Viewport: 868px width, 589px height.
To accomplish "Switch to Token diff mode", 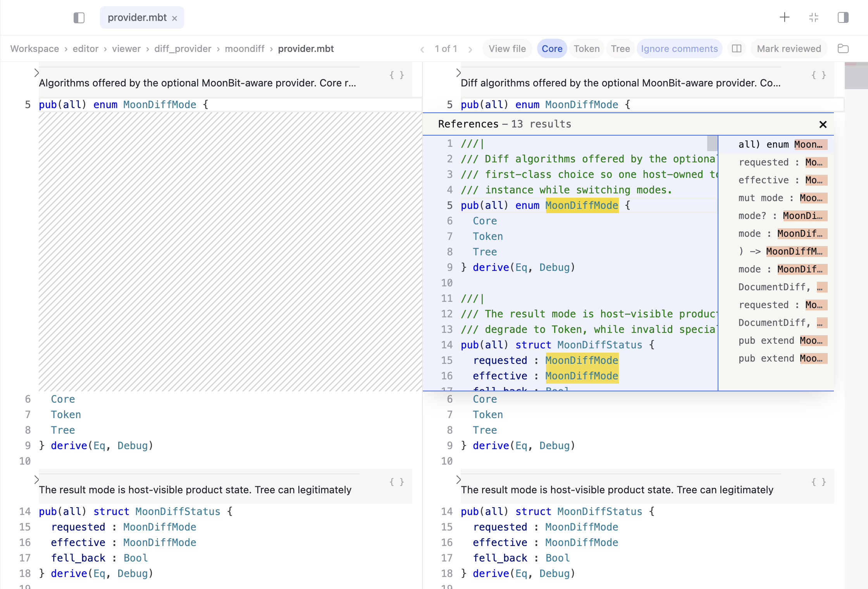I will coord(587,49).
